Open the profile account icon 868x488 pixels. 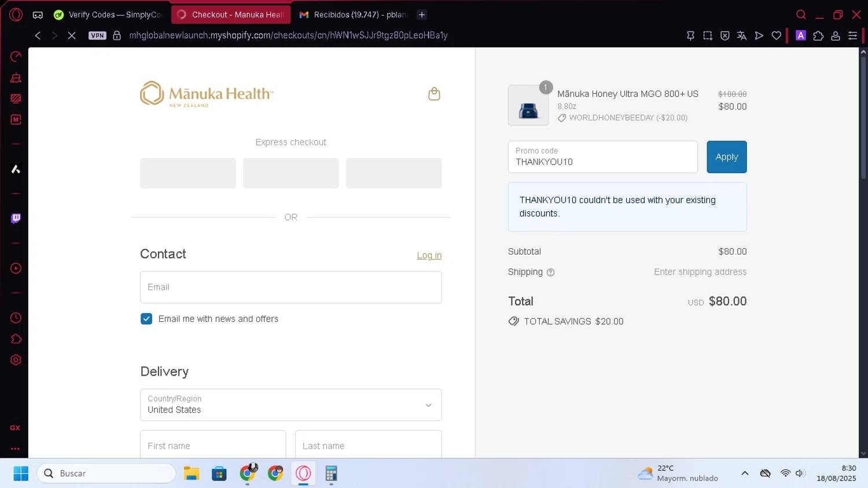click(x=836, y=36)
